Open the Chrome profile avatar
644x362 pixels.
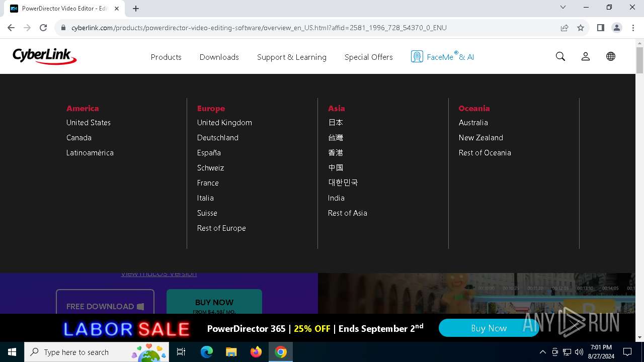[x=617, y=28]
